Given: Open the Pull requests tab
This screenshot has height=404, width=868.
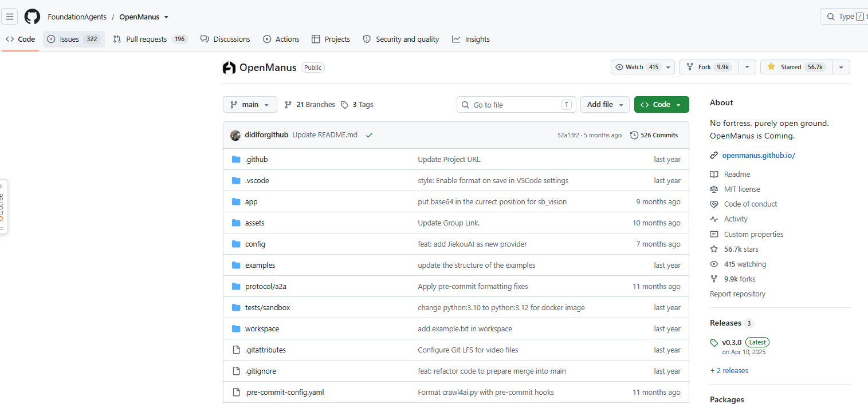Looking at the screenshot, I should click(150, 39).
